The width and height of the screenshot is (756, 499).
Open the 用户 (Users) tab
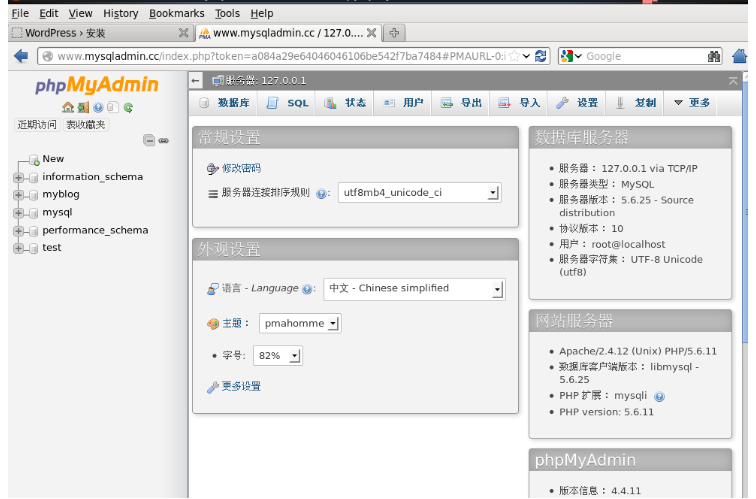[x=403, y=103]
